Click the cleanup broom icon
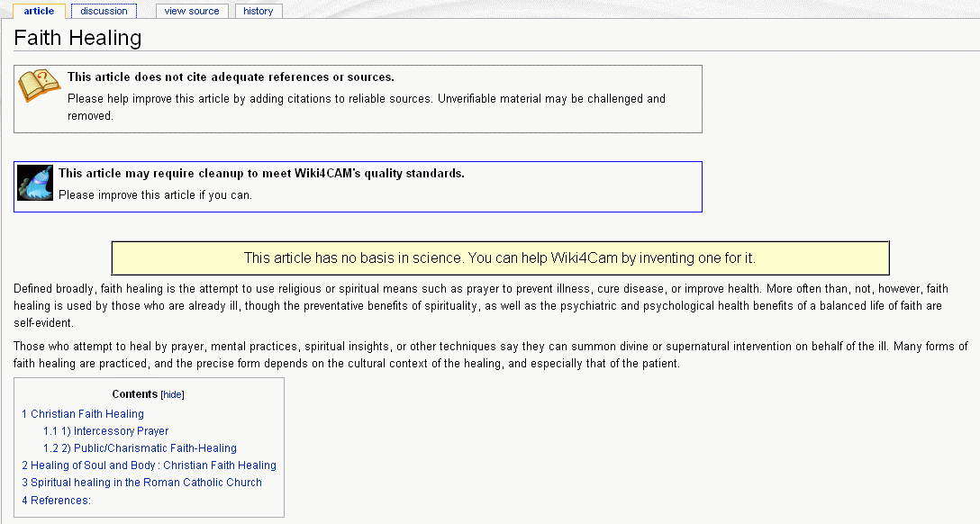980x524 pixels. click(x=35, y=183)
